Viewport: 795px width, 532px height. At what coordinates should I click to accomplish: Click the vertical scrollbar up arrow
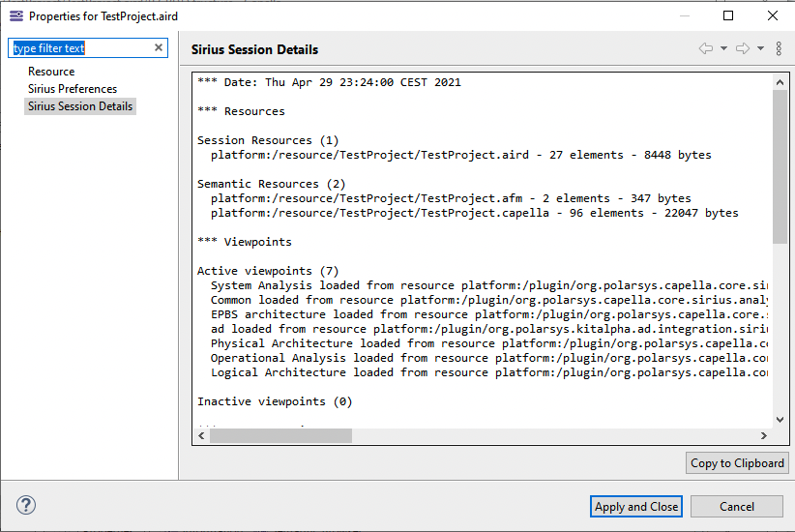(780, 82)
